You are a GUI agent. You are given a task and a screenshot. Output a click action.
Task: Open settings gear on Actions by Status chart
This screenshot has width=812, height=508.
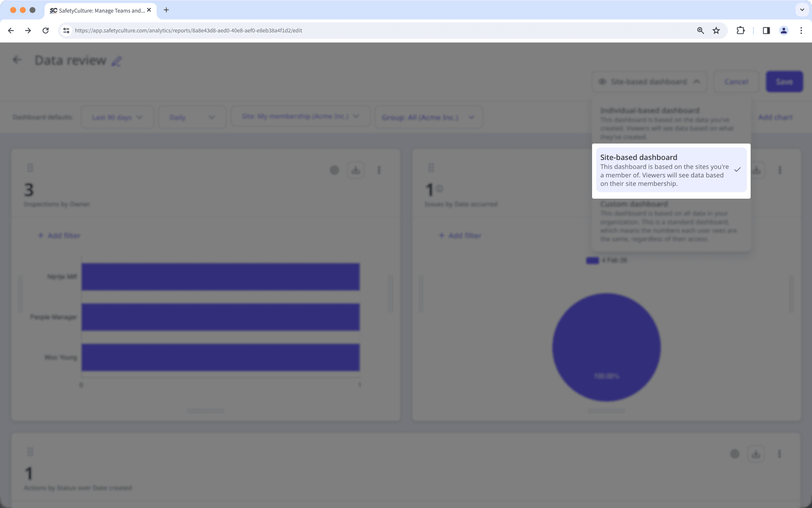(x=735, y=454)
